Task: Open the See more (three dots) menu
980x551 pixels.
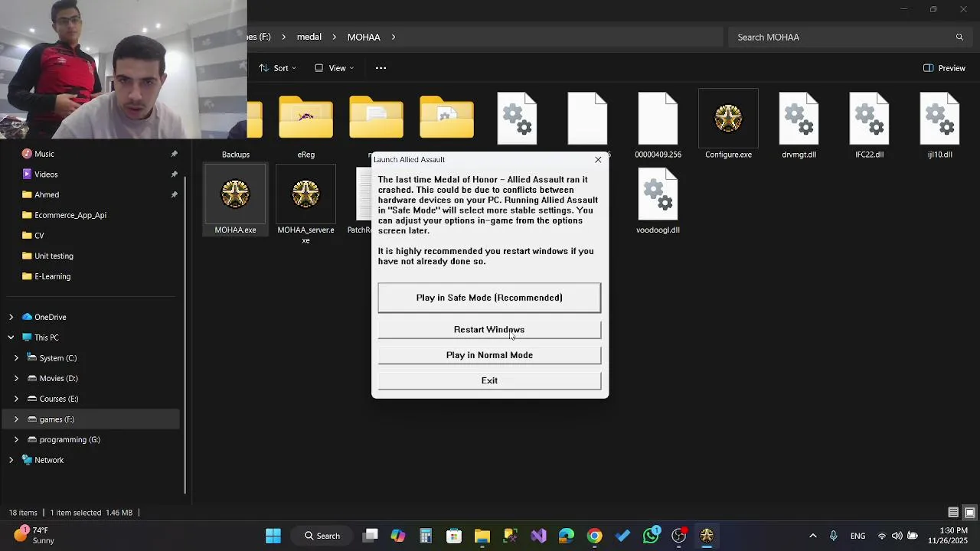Action: pyautogui.click(x=381, y=68)
